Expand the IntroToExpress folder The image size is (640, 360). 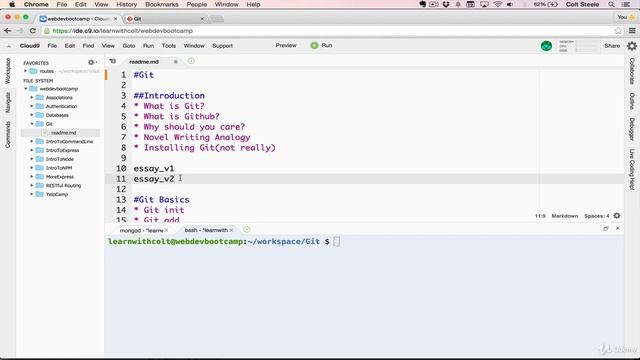point(32,150)
